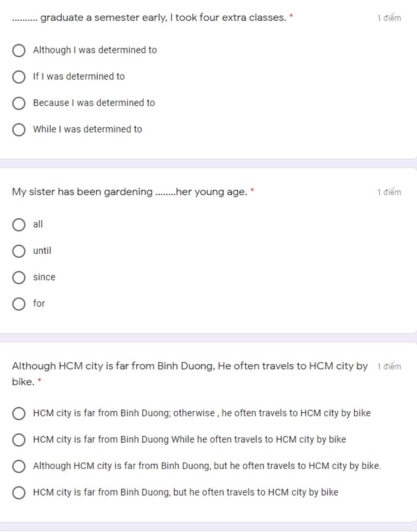Click '1 điểm' beside the HCM city question
The width and height of the screenshot is (417, 532).
[x=389, y=366]
